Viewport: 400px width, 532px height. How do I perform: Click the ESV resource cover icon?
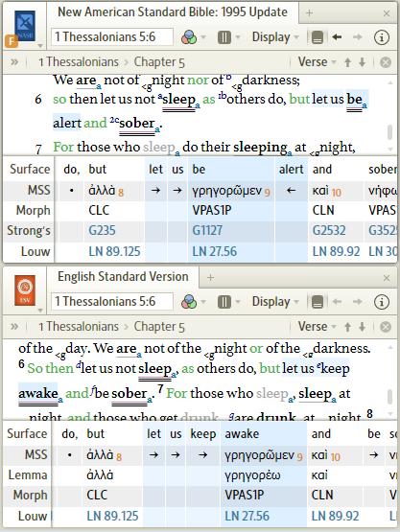[25, 290]
